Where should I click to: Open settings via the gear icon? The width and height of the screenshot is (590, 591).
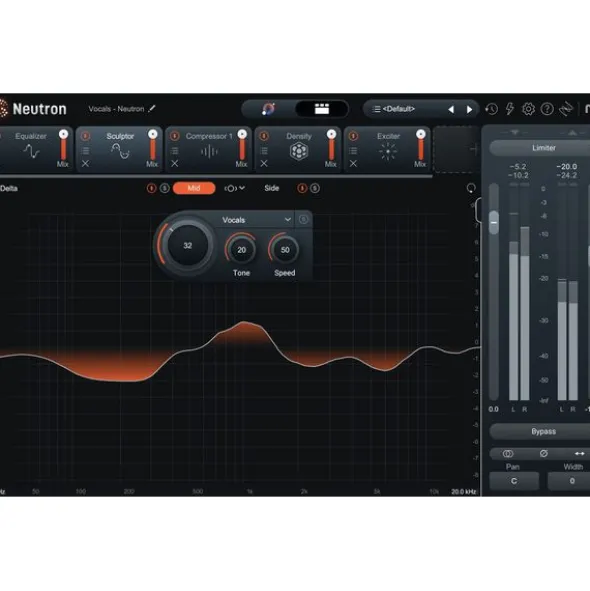coord(528,109)
